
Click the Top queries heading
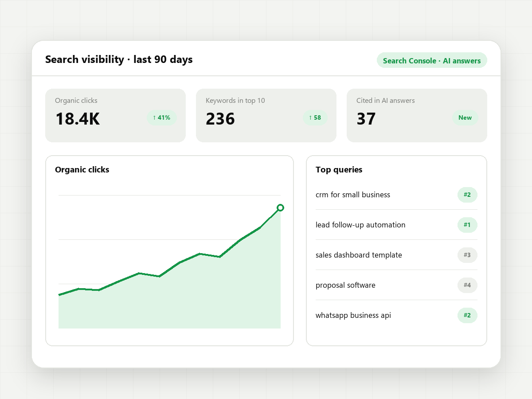(339, 169)
